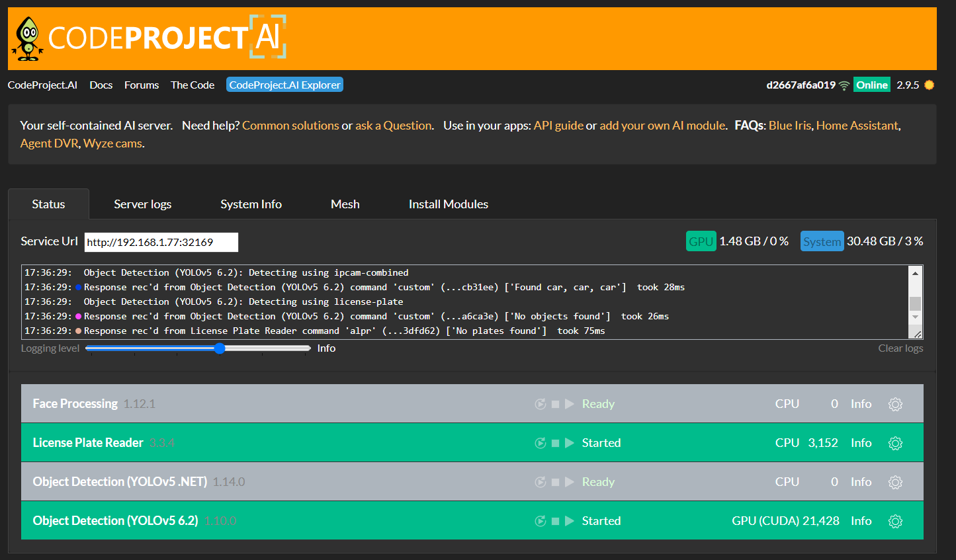The width and height of the screenshot is (956, 560).
Task: Click the log box down arrow
Action: click(915, 317)
